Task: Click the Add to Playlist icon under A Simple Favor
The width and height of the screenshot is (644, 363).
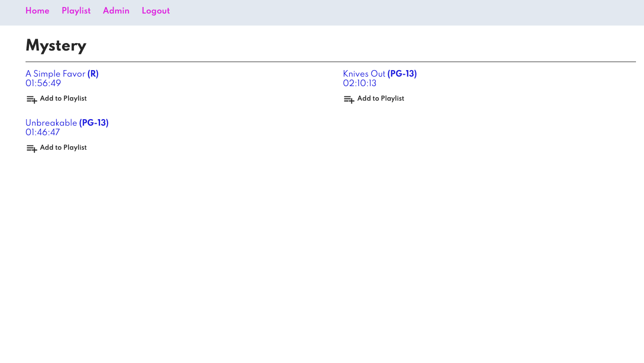Action: (32, 99)
